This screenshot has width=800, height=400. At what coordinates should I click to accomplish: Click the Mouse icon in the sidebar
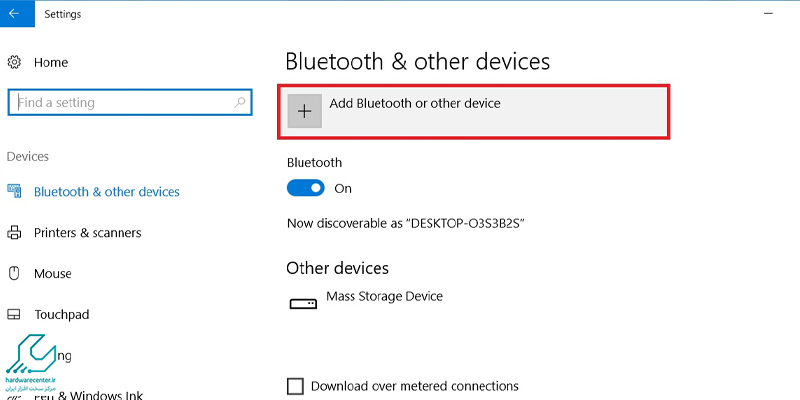(14, 273)
